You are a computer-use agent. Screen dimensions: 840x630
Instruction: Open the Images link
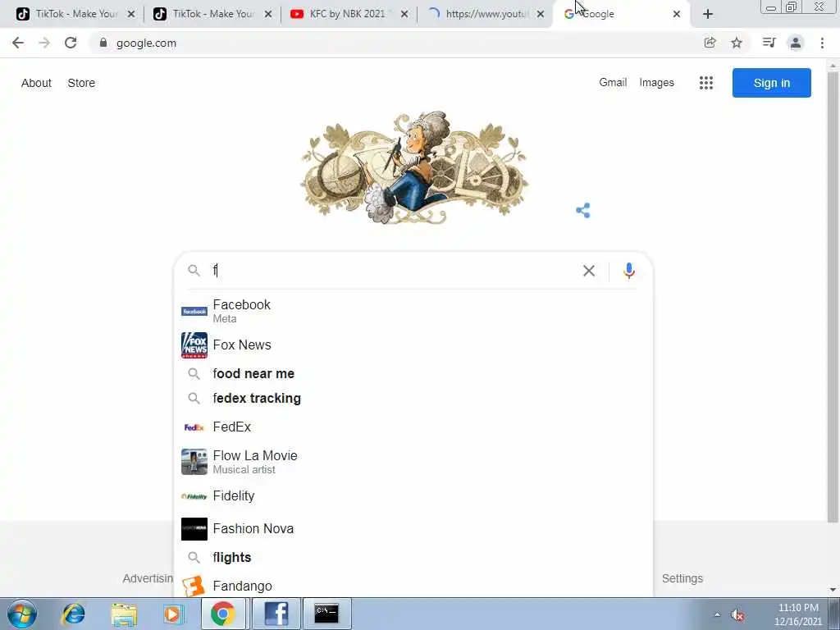pos(656,83)
